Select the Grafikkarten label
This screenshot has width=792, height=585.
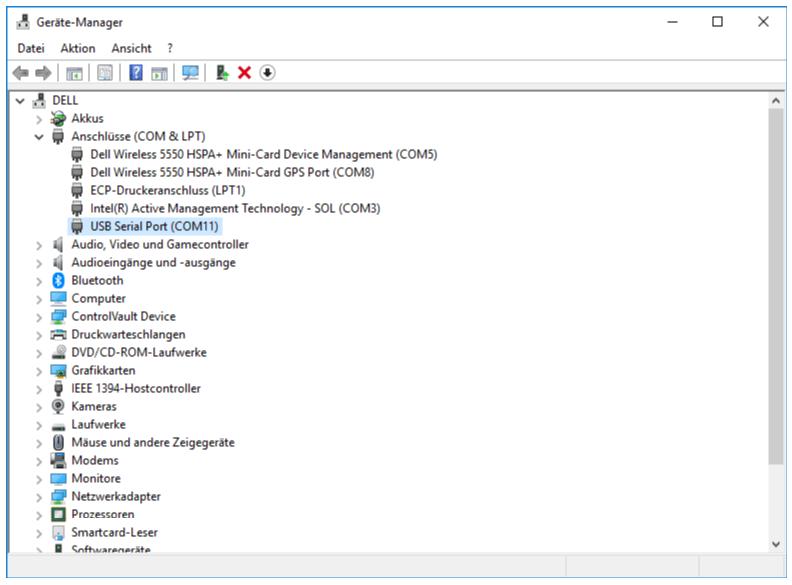104,370
